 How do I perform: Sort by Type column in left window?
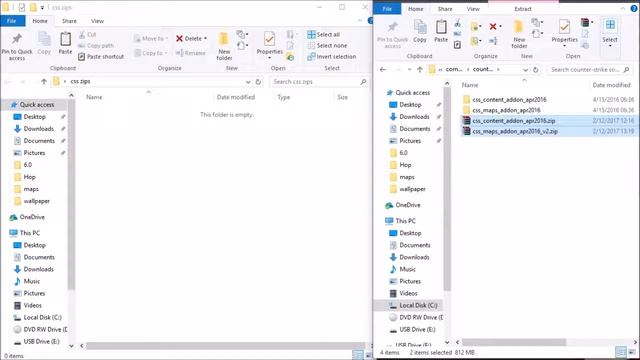tap(284, 97)
